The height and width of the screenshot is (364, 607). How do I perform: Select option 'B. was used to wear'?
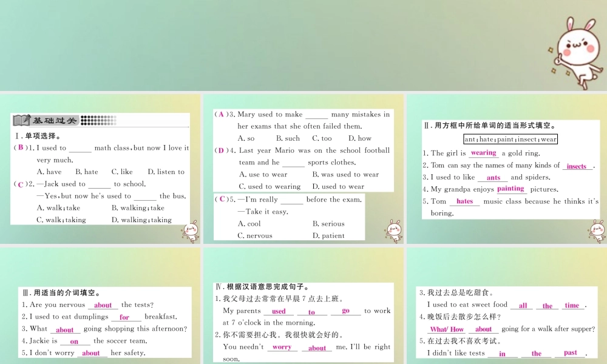[x=346, y=175]
